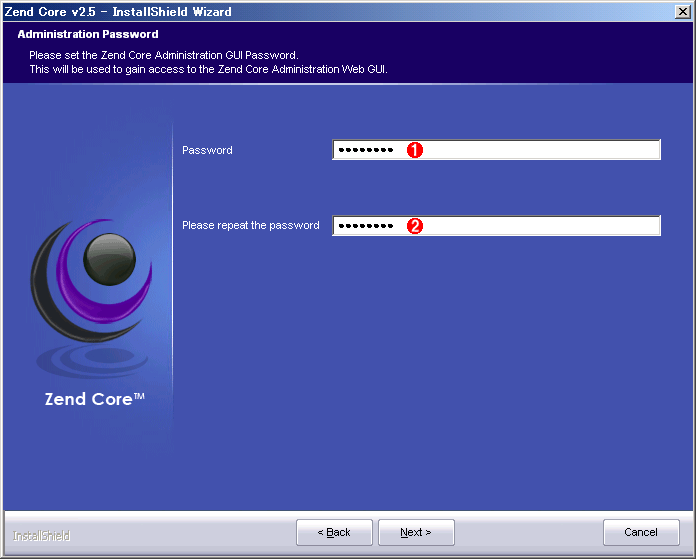Cancel the Zend Core installation
Screen dimensions: 696x559
pyautogui.click(x=641, y=532)
